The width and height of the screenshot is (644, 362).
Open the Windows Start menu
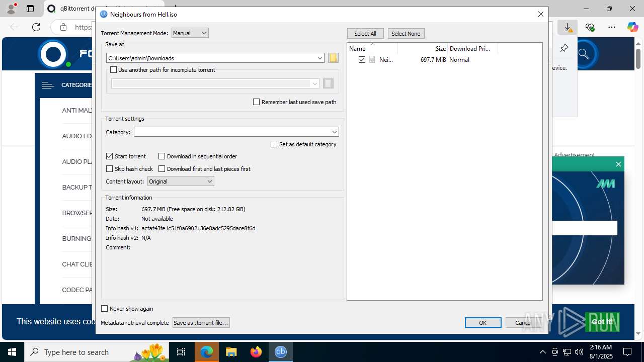click(12, 352)
